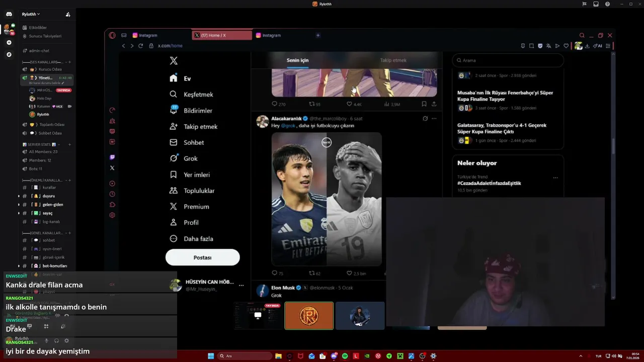Retweet the Alacakaranlık post showing 62
Image resolution: width=644 pixels, height=362 pixels.
314,273
